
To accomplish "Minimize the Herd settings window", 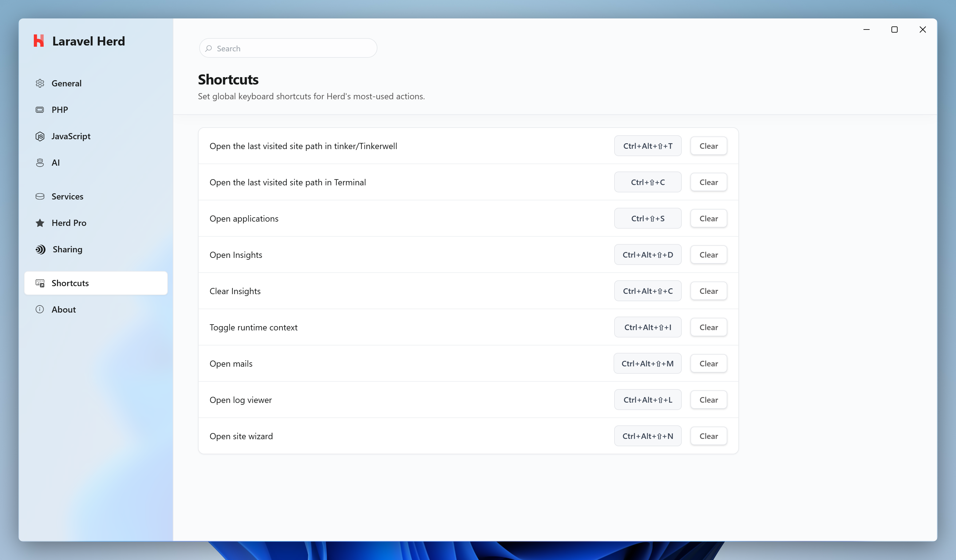I will click(x=866, y=30).
